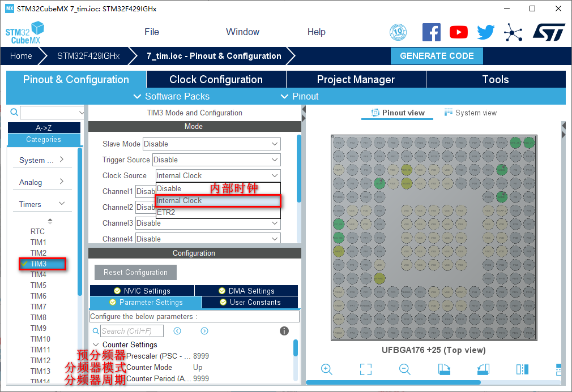Rotate the chip view clockwise
Viewport: 572px width, 392px height.
click(444, 369)
